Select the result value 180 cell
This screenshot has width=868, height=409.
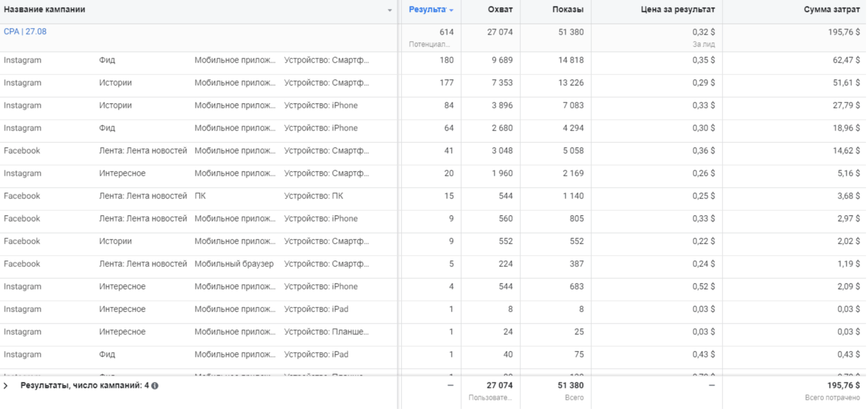446,60
